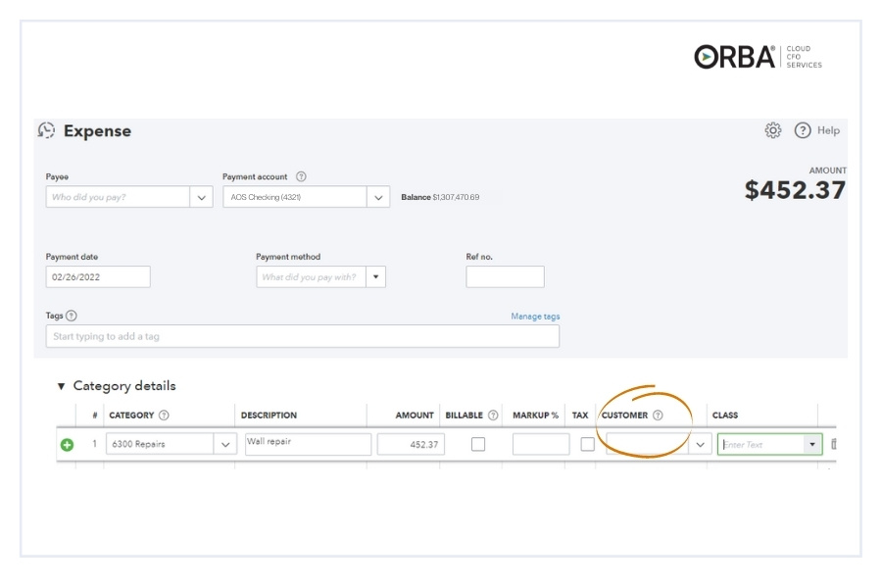Click into the Ref no. field
The width and height of the screenshot is (882, 588).
click(505, 277)
